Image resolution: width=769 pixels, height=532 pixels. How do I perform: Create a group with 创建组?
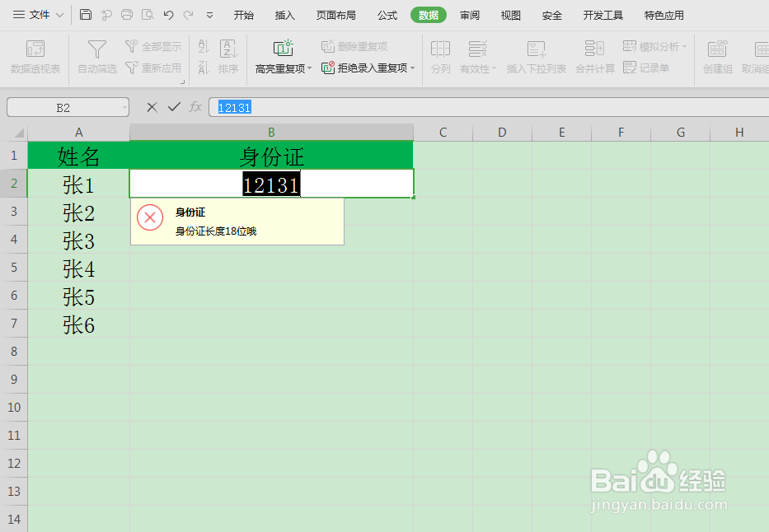tap(716, 56)
